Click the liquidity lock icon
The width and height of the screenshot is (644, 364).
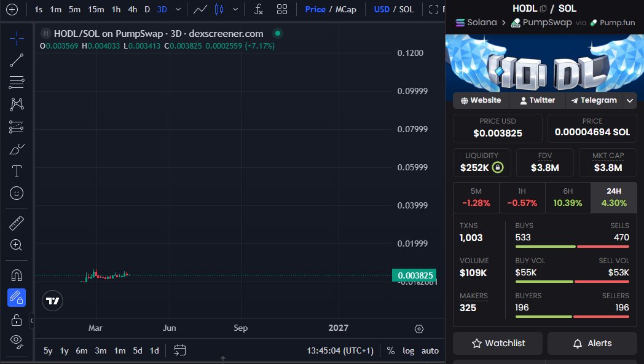pyautogui.click(x=497, y=167)
